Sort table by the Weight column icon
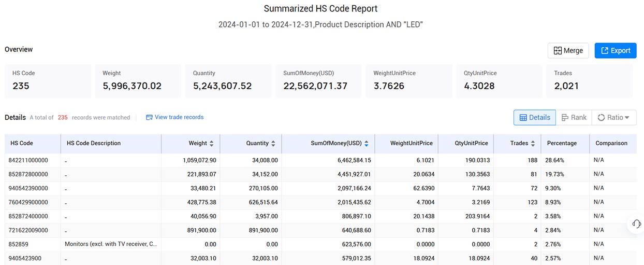 212,143
